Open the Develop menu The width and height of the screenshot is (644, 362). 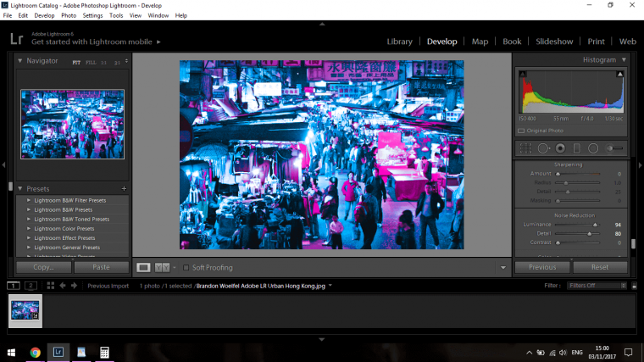tap(44, 15)
